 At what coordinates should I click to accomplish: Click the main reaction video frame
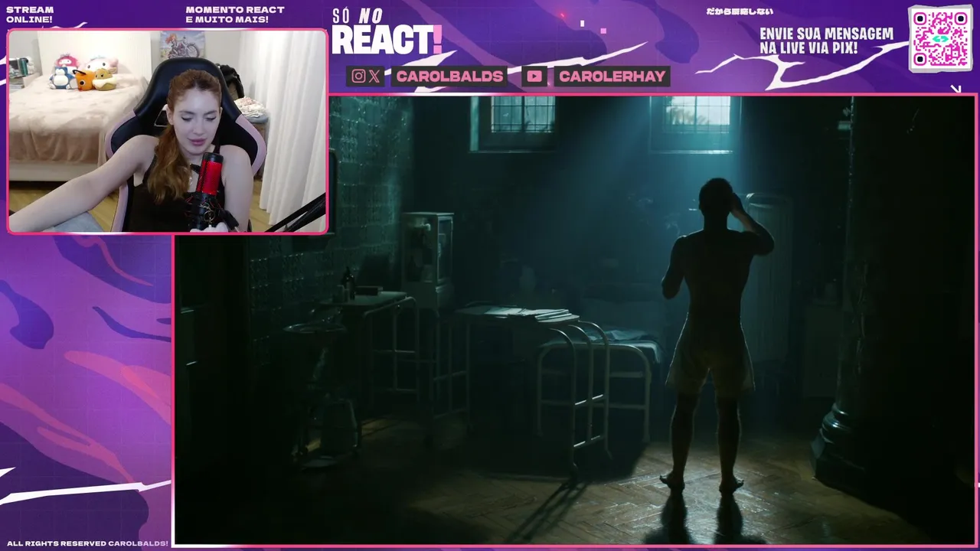(576, 320)
